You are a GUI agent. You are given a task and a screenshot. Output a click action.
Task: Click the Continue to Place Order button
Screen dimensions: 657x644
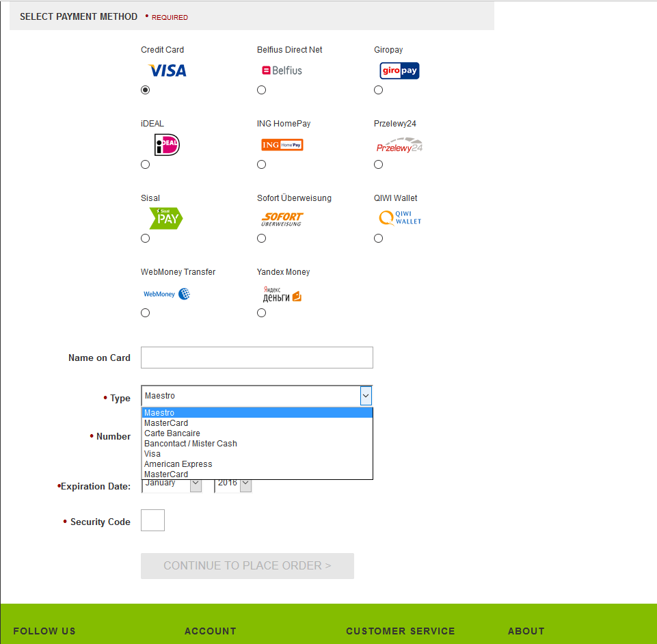(x=247, y=566)
